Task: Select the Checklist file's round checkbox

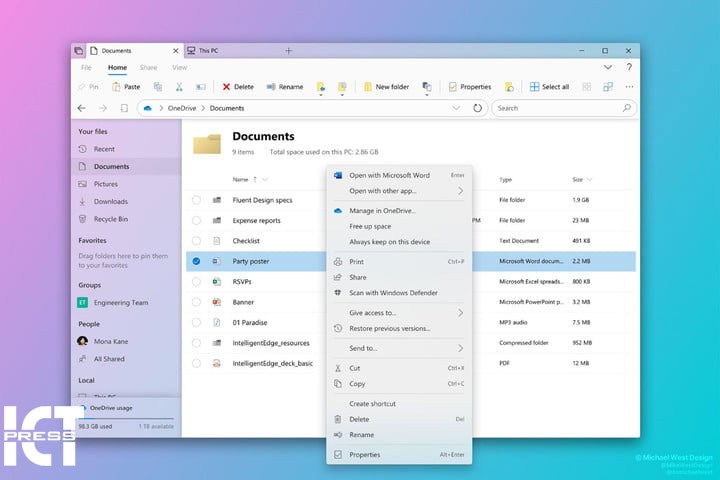Action: pyautogui.click(x=196, y=241)
